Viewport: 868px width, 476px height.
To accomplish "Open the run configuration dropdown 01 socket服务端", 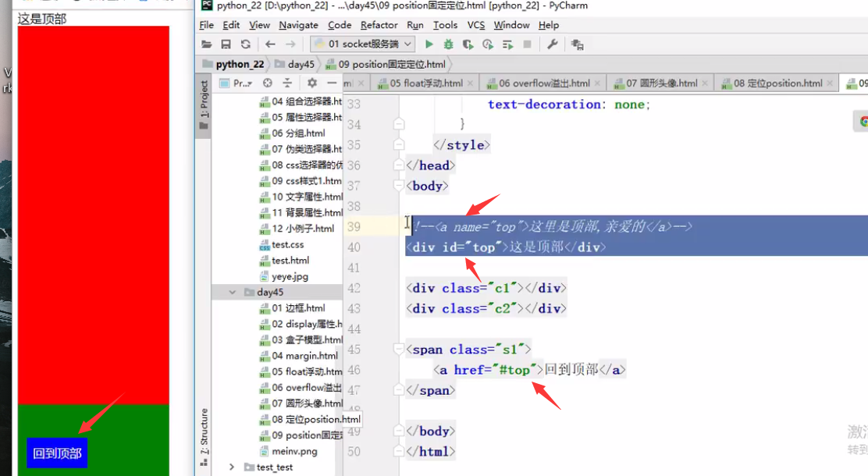I will (363, 44).
